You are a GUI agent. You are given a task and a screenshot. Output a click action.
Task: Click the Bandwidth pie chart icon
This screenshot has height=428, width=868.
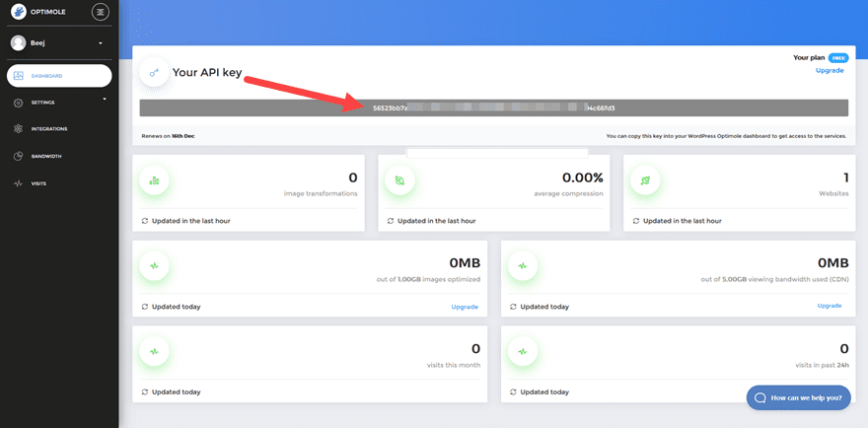(19, 156)
